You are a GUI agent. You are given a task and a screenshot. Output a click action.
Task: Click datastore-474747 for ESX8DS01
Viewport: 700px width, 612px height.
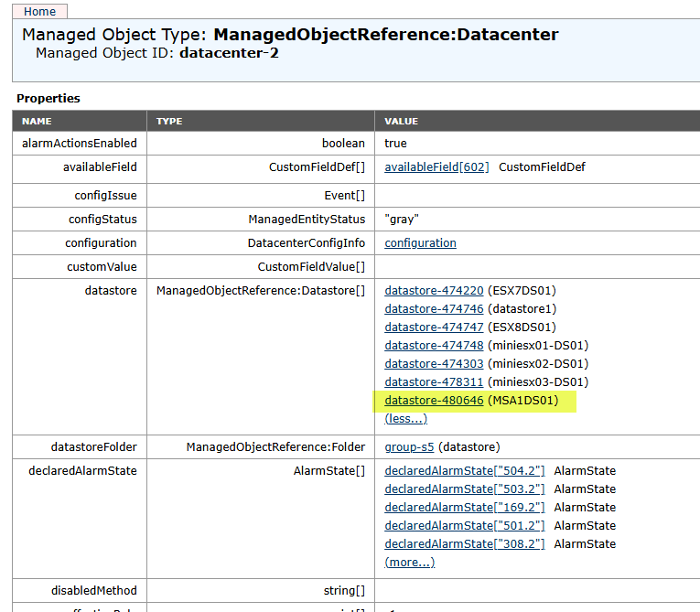coord(434,327)
